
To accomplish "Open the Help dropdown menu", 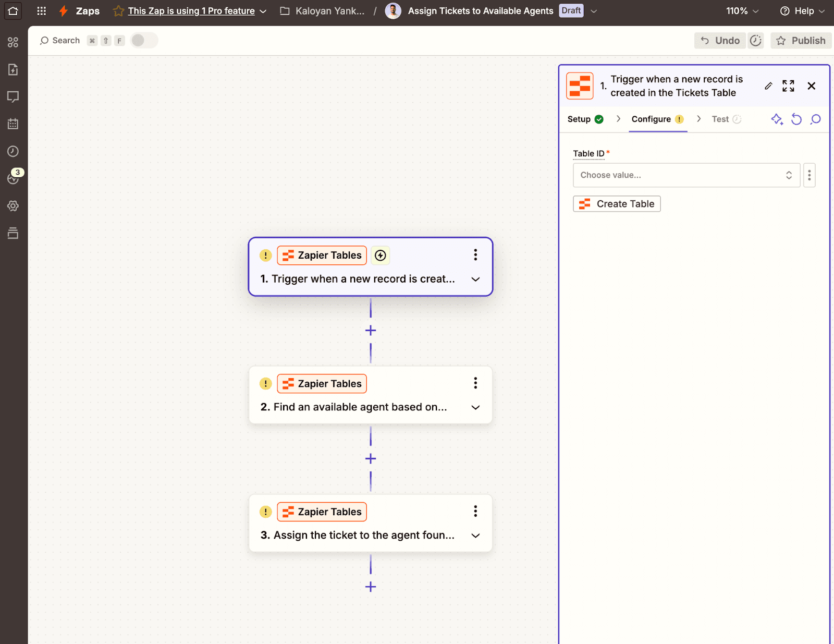I will pos(802,11).
